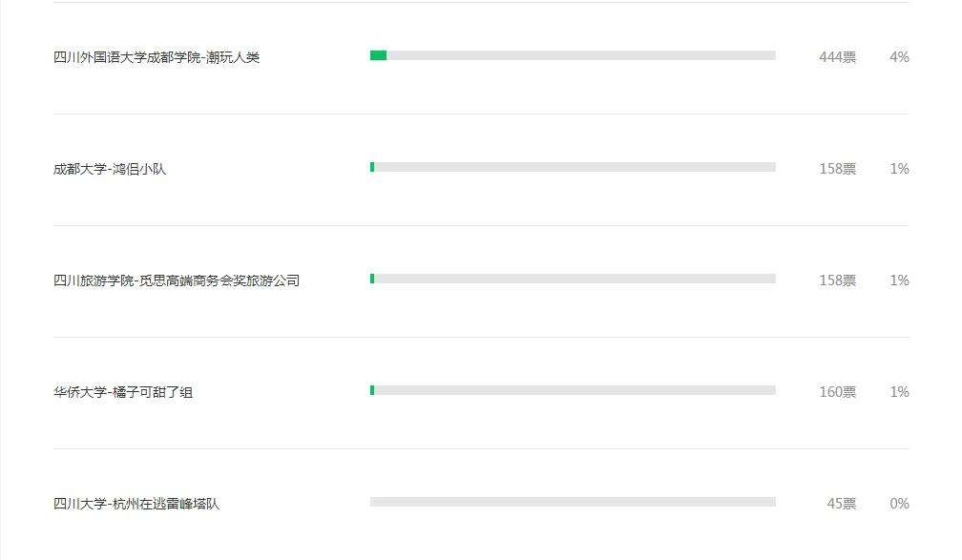Click progress bar of 觅思高端商务会奖旅游公司

click(x=573, y=279)
